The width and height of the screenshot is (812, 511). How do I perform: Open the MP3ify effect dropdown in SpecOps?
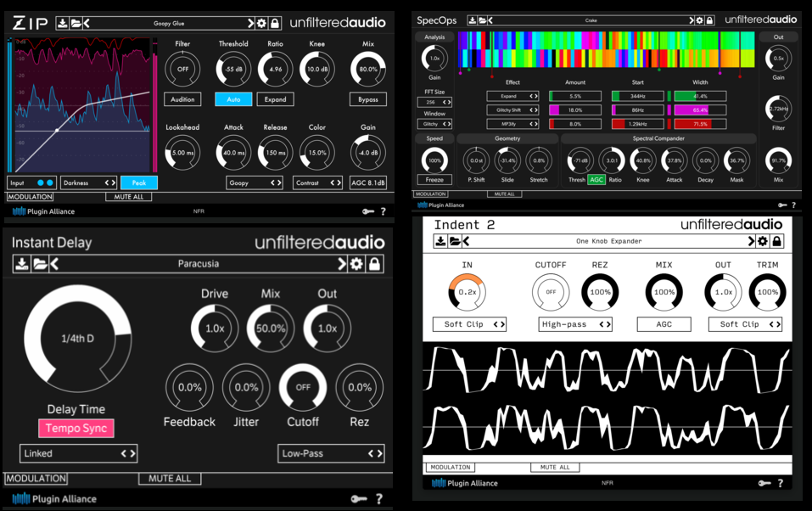point(512,124)
